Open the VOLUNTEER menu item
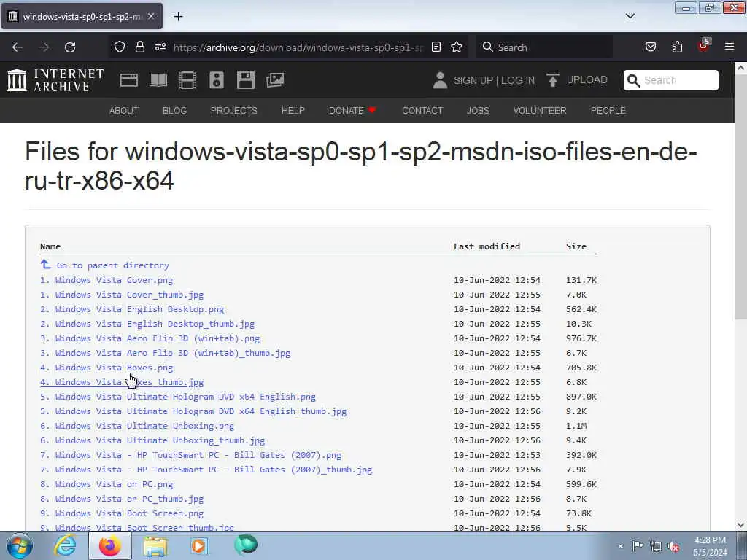 [540, 111]
